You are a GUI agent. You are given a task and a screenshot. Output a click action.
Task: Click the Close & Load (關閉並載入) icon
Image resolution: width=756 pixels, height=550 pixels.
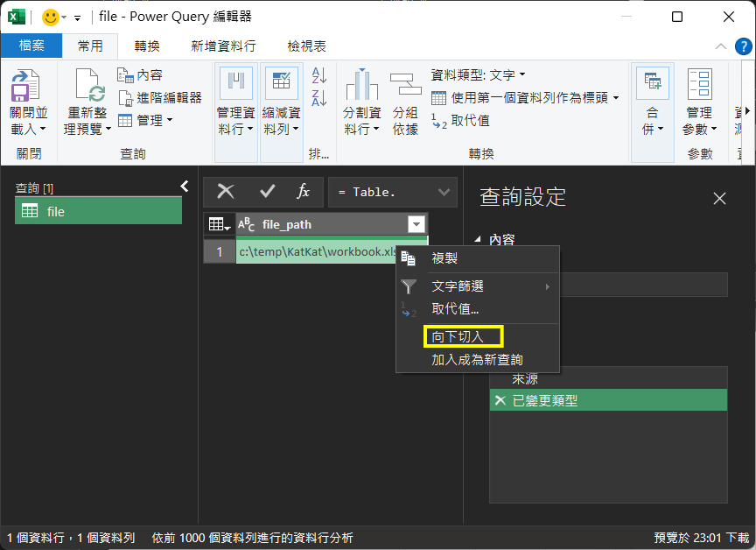[x=24, y=88]
